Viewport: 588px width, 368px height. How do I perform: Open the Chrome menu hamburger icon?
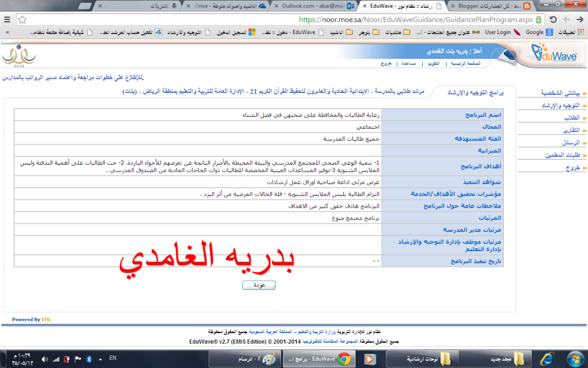(x=7, y=20)
